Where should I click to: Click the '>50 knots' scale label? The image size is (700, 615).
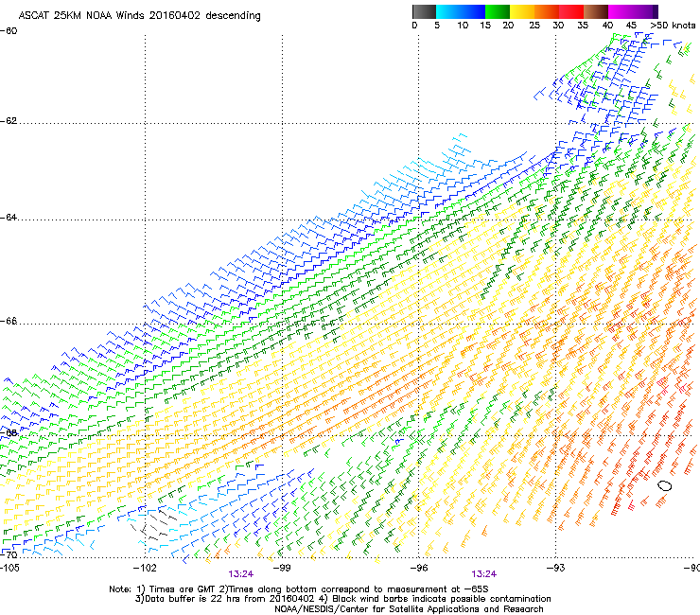click(x=673, y=26)
